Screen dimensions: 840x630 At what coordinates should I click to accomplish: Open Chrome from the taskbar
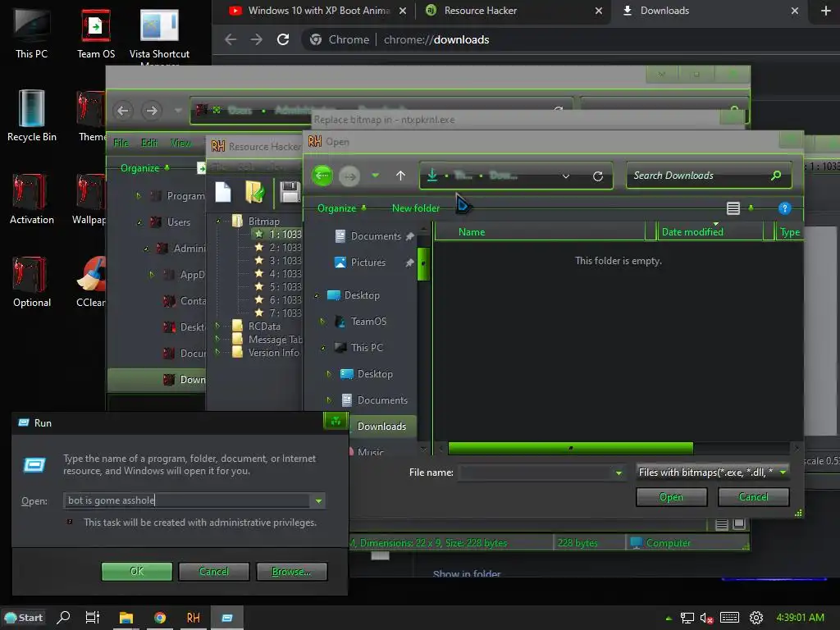(x=160, y=618)
